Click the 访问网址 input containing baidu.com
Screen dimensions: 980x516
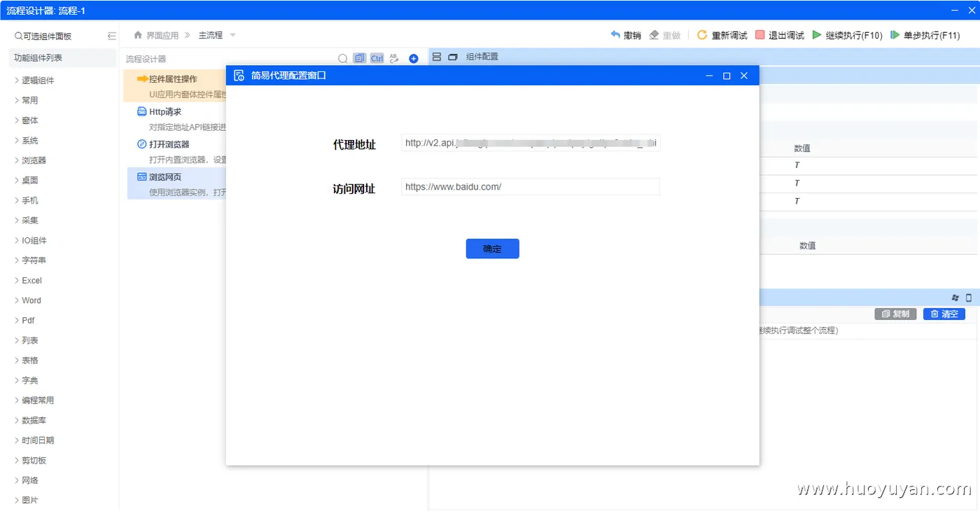(529, 186)
